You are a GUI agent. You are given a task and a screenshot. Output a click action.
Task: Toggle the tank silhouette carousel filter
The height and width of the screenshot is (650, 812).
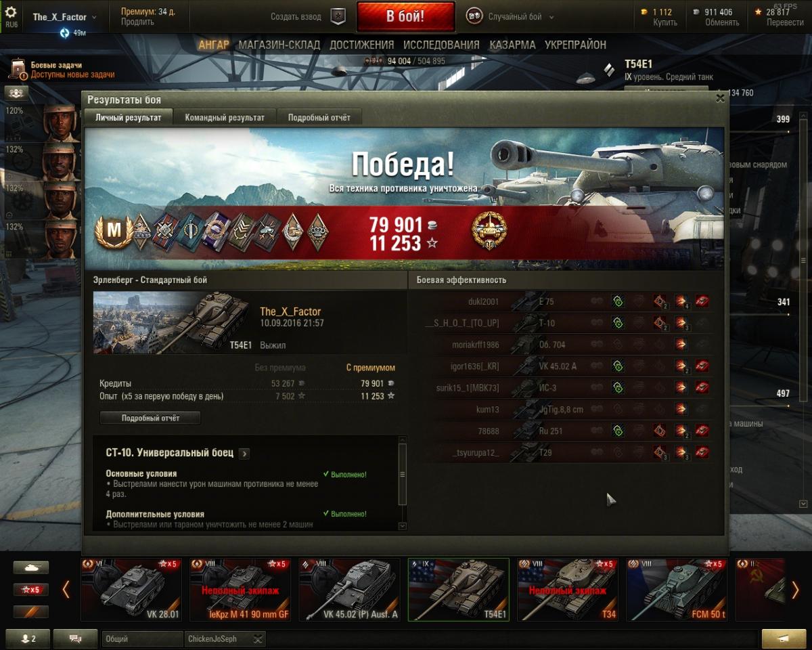[x=31, y=567]
